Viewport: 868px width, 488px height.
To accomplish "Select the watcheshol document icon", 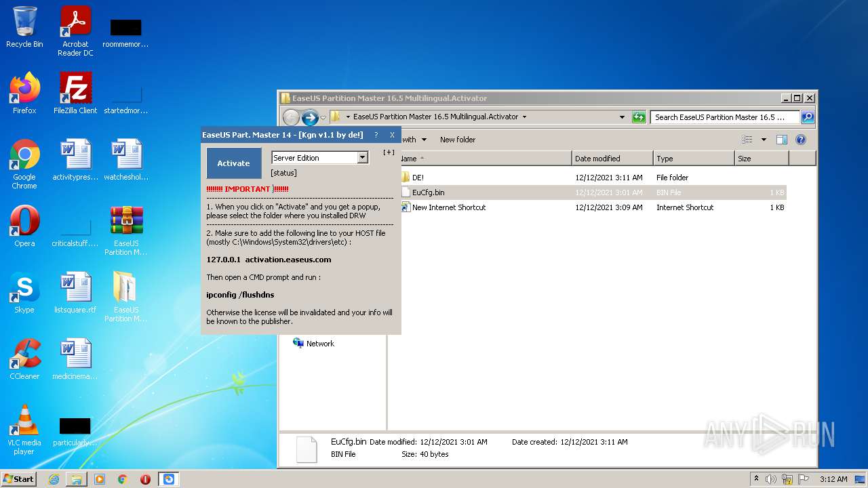I will (x=126, y=160).
